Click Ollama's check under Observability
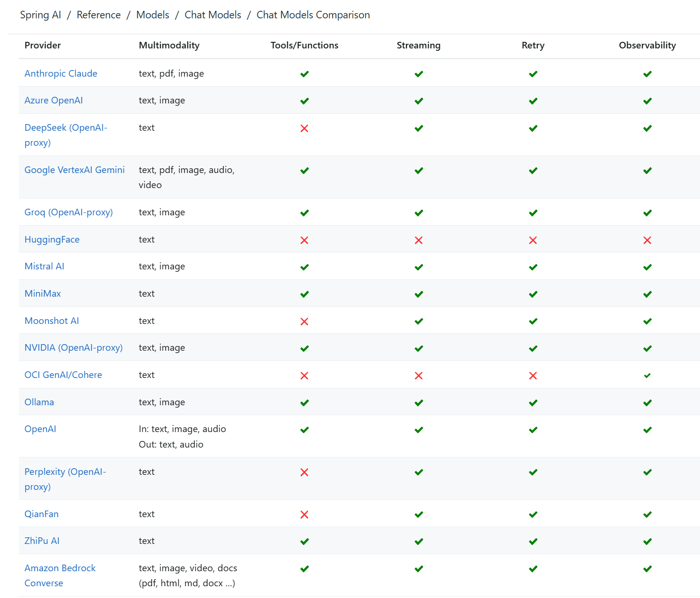 point(647,403)
